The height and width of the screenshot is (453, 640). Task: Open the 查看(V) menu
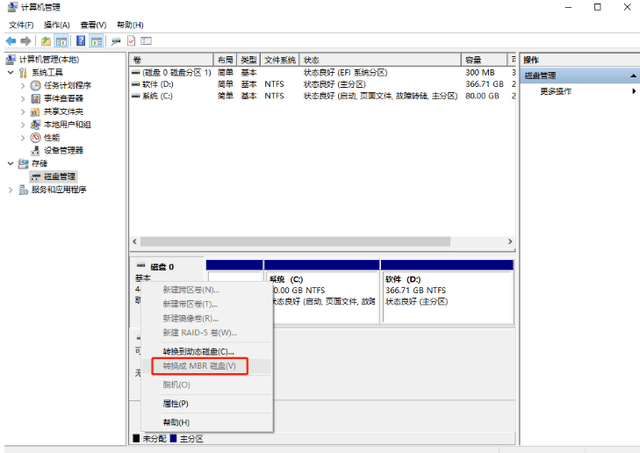click(x=94, y=24)
